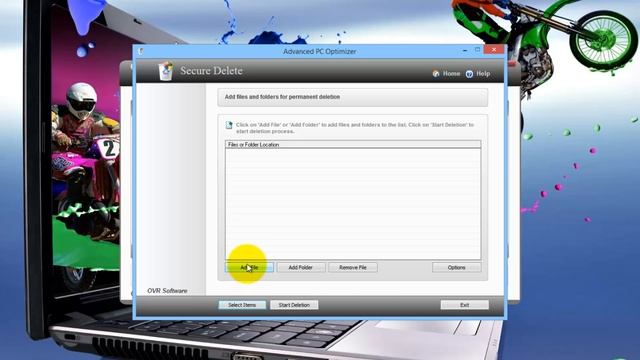Open Help link in header
Image resolution: width=640 pixels, height=360 pixels.
point(483,73)
